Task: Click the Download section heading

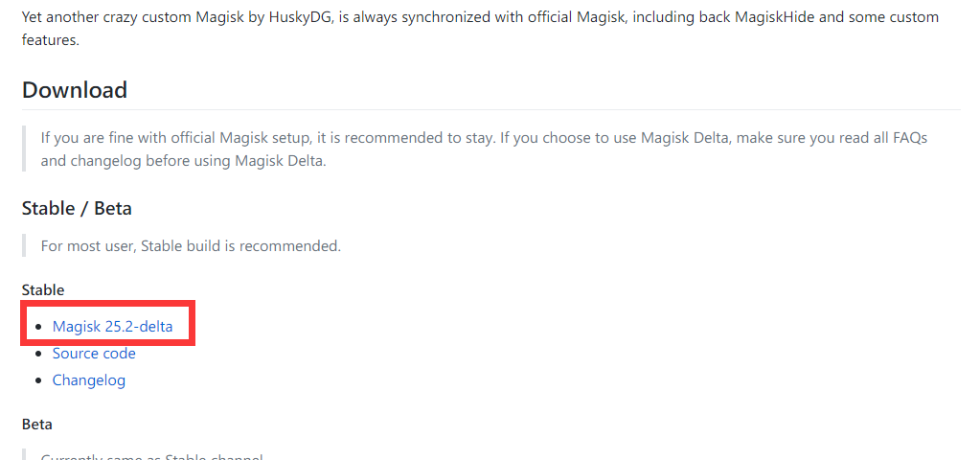Action: click(x=75, y=90)
